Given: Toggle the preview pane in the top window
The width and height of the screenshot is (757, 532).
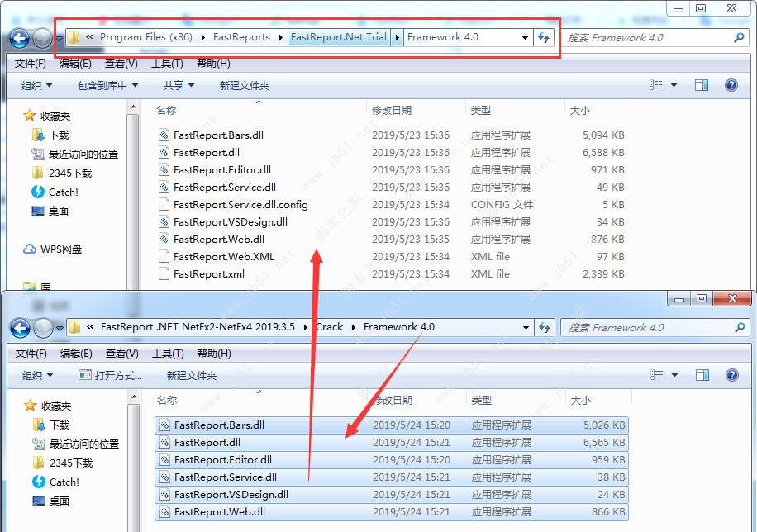Looking at the screenshot, I should [x=702, y=84].
